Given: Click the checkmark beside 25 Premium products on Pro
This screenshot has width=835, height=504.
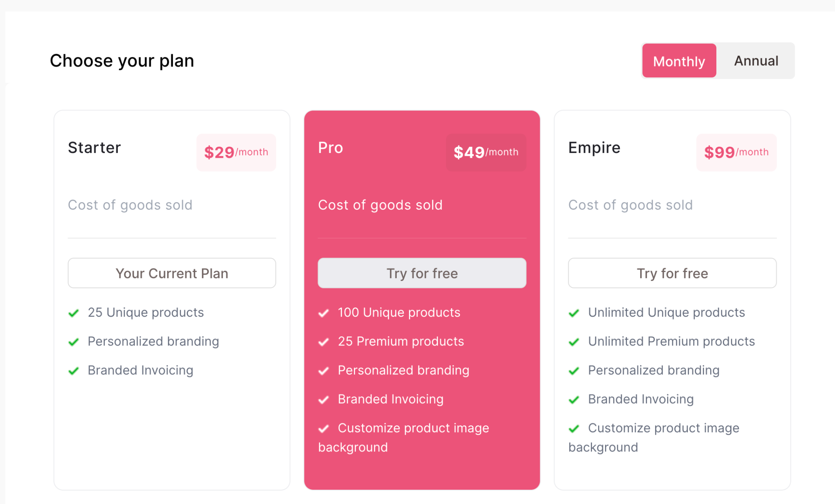Looking at the screenshot, I should [x=324, y=342].
